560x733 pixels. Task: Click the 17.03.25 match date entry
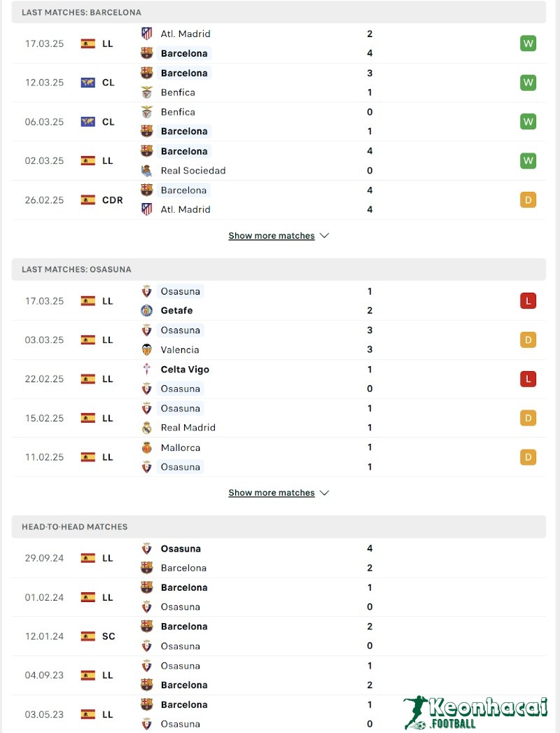44,43
